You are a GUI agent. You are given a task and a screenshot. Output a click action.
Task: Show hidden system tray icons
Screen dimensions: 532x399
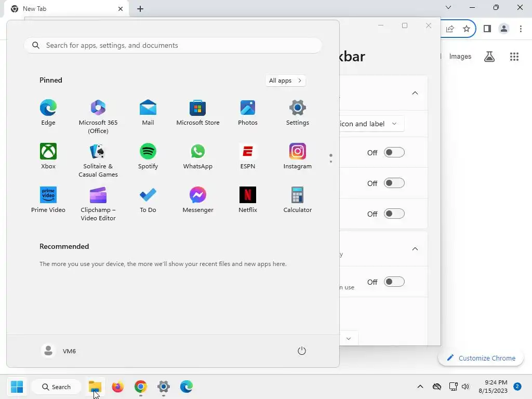[x=420, y=387]
